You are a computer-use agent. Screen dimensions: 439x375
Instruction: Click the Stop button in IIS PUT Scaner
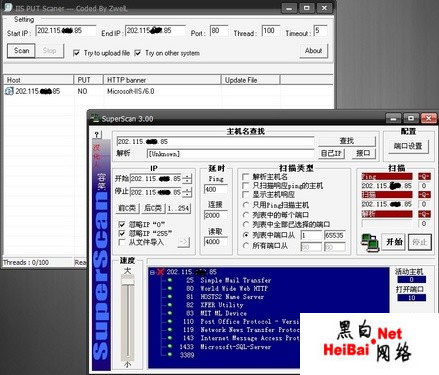coord(49,51)
